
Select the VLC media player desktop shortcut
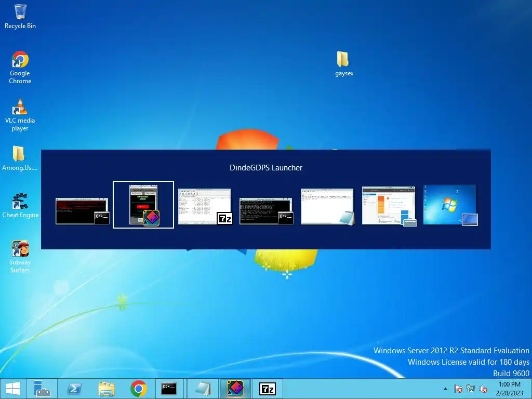pos(20,115)
